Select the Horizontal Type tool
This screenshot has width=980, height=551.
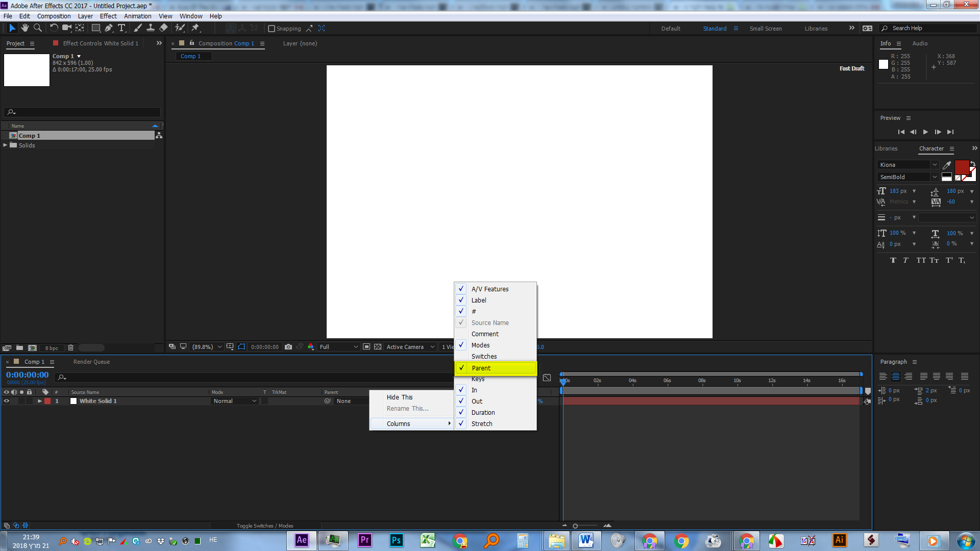tap(121, 28)
